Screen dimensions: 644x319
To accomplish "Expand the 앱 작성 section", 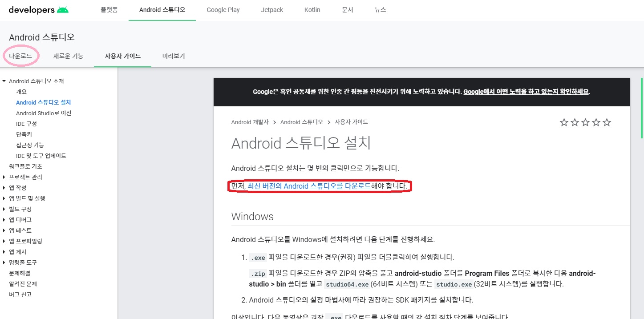I will 4,188.
